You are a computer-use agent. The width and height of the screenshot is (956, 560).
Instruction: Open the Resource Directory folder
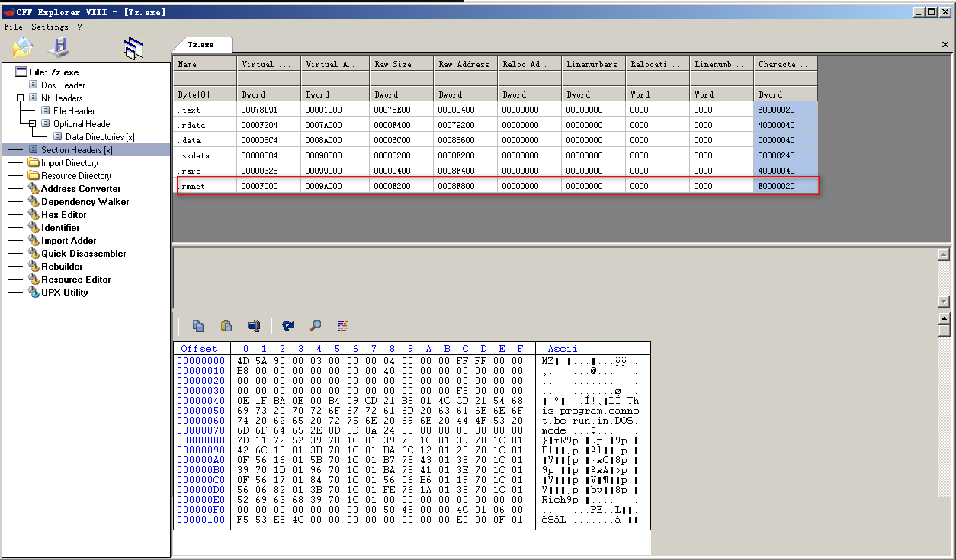pos(76,176)
